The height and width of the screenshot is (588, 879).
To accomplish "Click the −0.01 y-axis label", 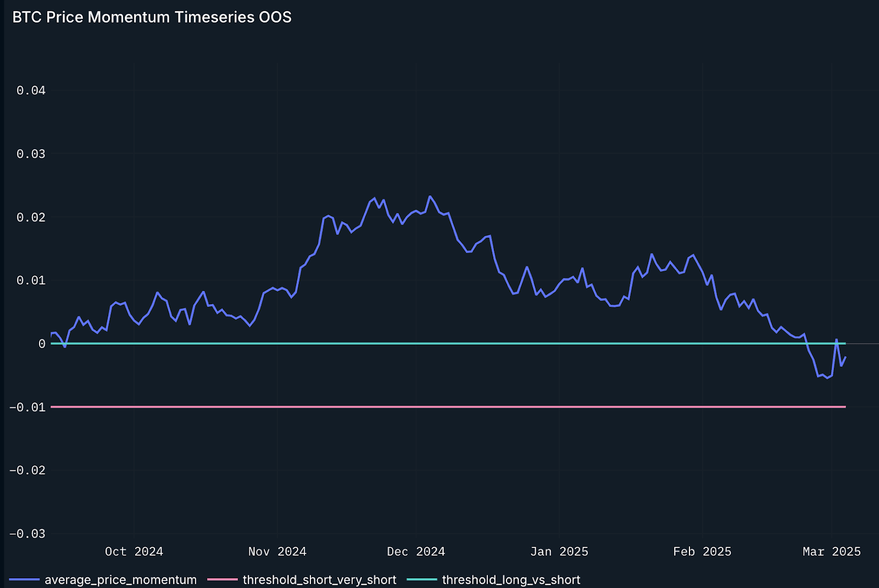I will click(27, 407).
